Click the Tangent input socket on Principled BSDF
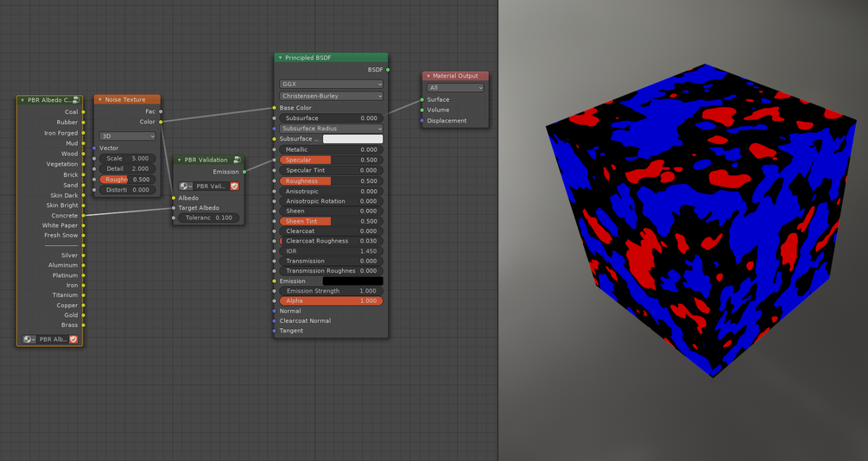This screenshot has height=461, width=868. pyautogui.click(x=274, y=331)
